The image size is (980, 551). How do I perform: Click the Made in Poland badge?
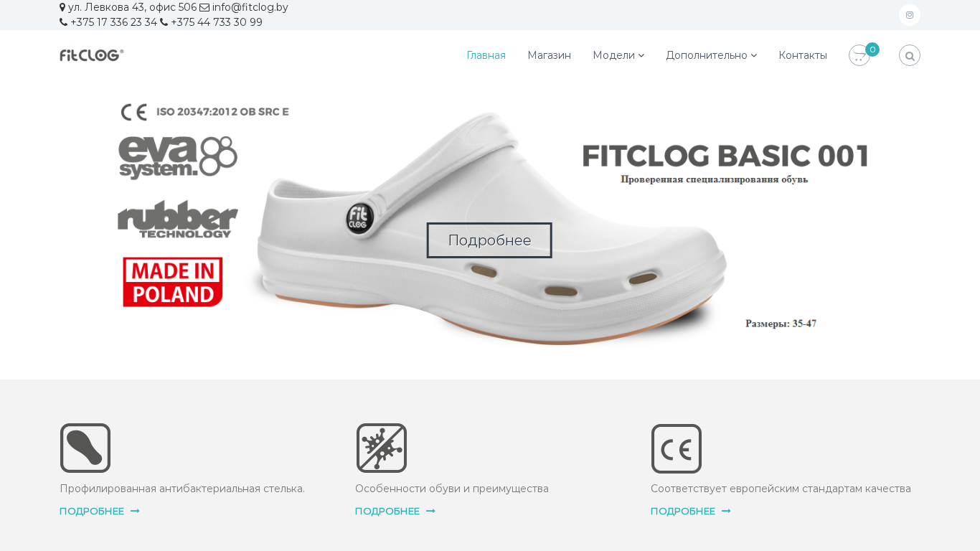click(x=173, y=282)
